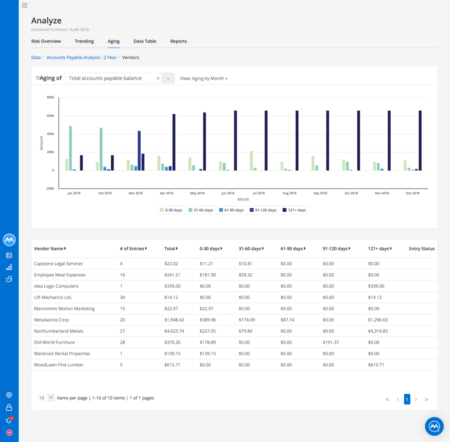Follow the Data breadcrumb link
Viewport: 450px width, 442px height.
coord(36,57)
